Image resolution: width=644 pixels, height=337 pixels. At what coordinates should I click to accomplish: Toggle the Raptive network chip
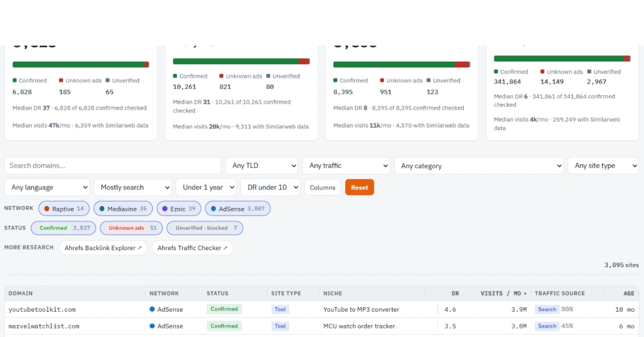coord(64,209)
